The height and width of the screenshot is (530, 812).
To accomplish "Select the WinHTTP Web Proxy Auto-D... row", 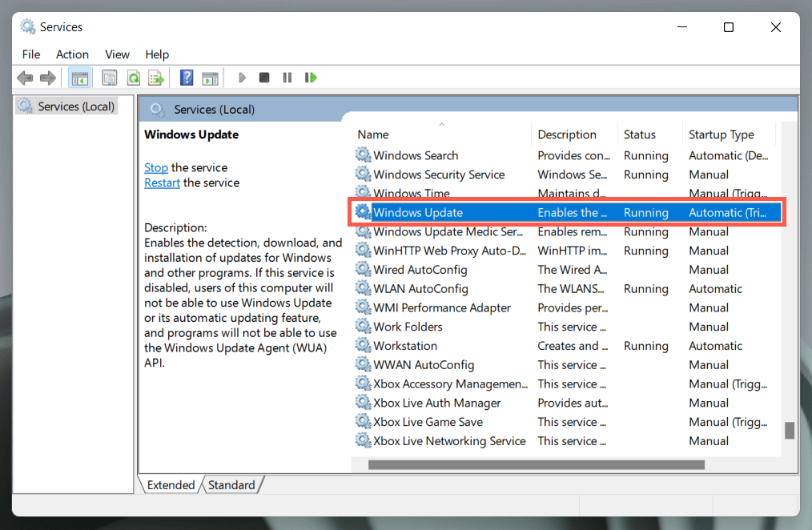I will coord(567,251).
